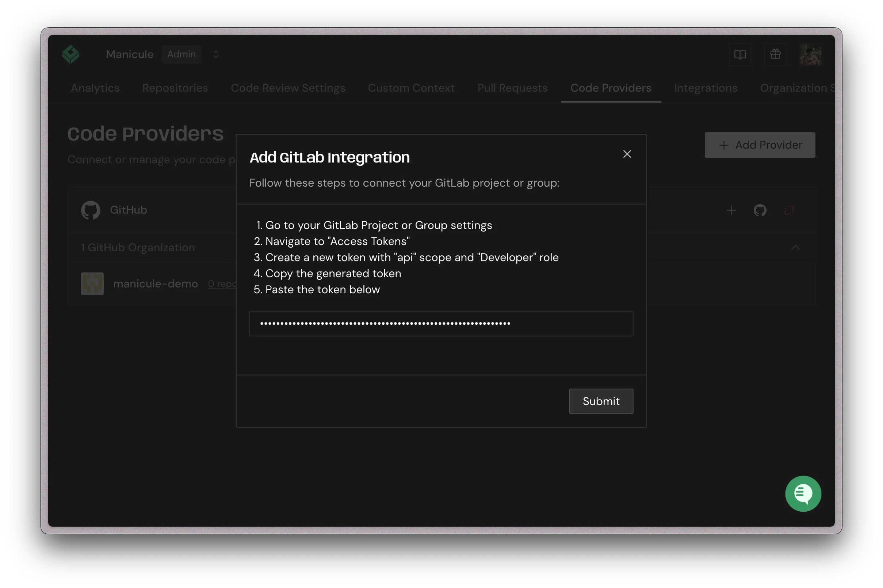Viewport: 883px width, 588px height.
Task: Click step text 'Copy the generated token'
Action: pos(333,274)
